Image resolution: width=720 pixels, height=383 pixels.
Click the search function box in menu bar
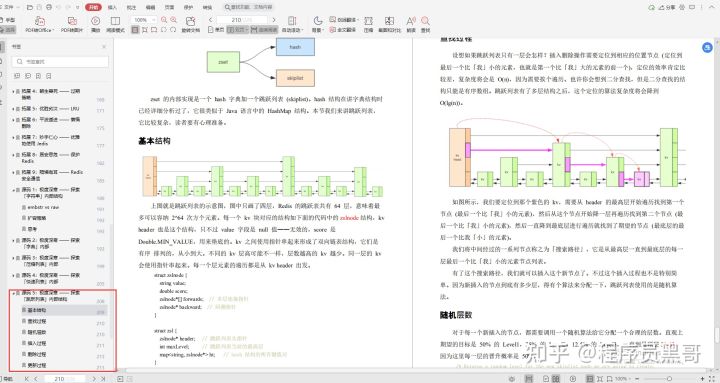tap(248, 7)
